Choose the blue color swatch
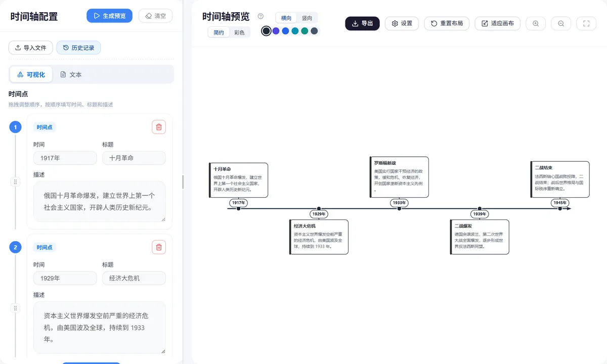 [285, 31]
